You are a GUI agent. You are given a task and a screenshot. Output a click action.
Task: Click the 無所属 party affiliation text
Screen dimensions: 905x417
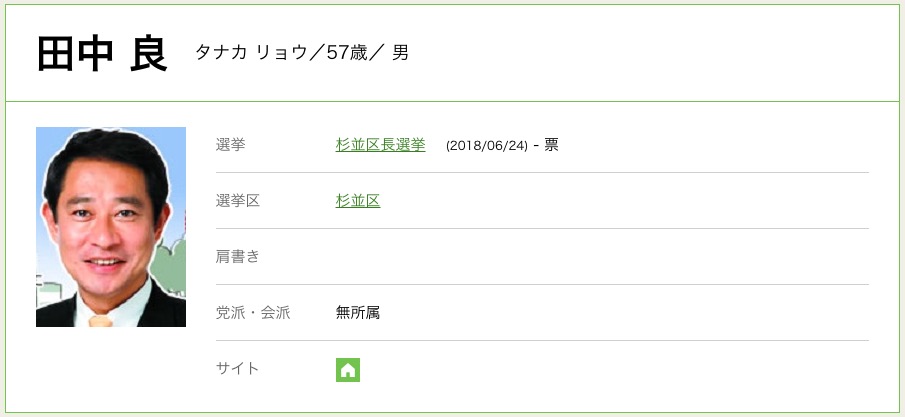click(x=358, y=313)
